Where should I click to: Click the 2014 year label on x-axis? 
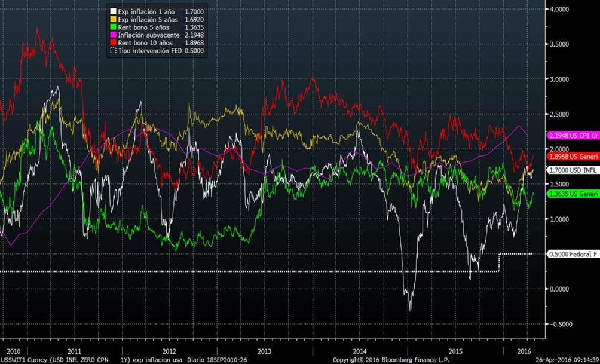[x=360, y=351]
